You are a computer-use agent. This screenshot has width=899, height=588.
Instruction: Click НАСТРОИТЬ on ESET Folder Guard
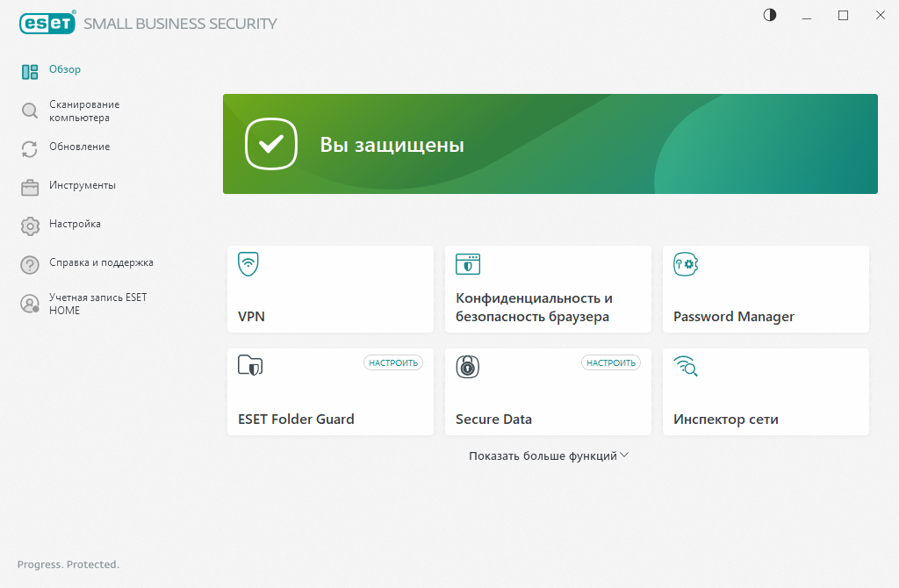click(392, 362)
